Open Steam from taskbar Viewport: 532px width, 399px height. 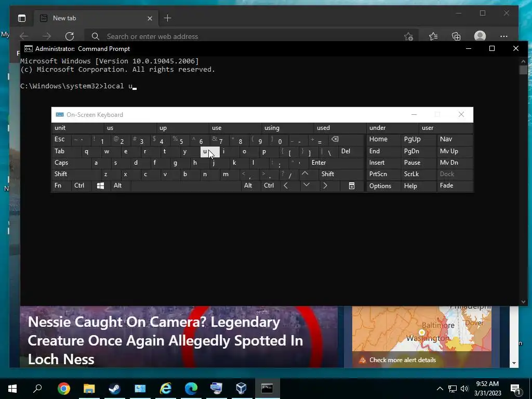[114, 389]
